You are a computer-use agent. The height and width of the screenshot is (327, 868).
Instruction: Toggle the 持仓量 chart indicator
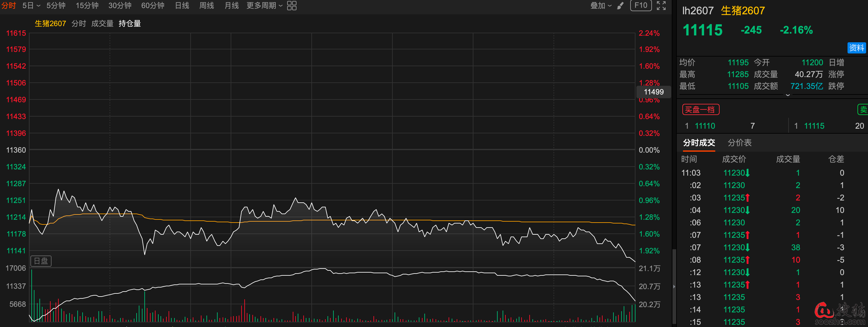click(130, 24)
